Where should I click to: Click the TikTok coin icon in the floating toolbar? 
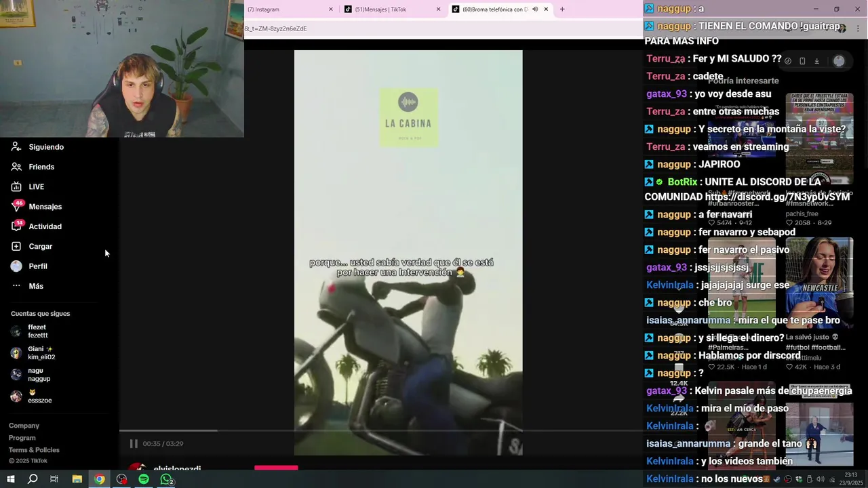coord(787,61)
